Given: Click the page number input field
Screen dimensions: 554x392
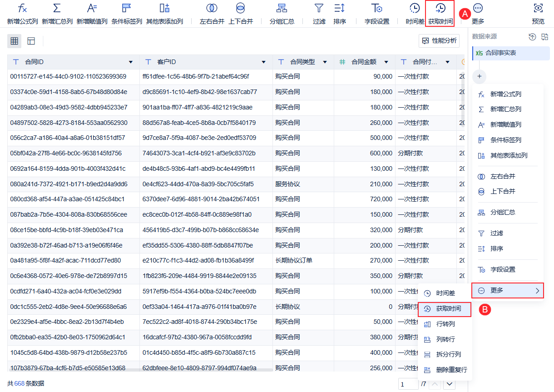Looking at the screenshot, I should tap(408, 384).
